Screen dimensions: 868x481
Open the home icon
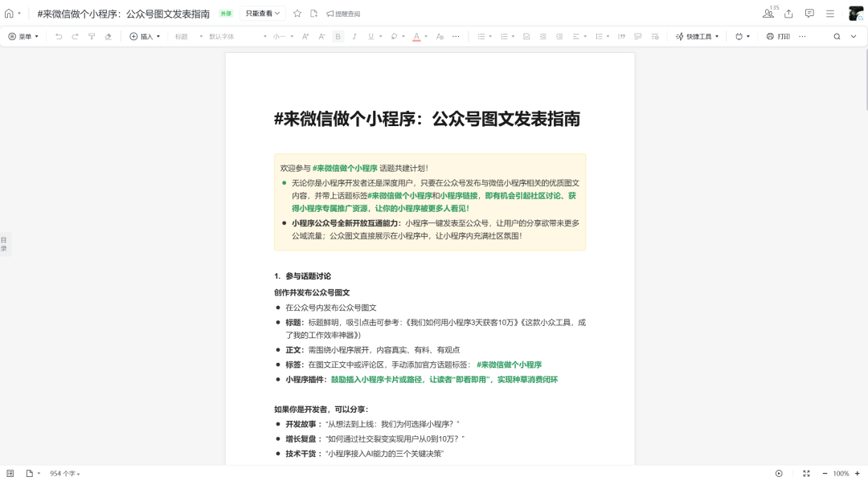(9, 14)
